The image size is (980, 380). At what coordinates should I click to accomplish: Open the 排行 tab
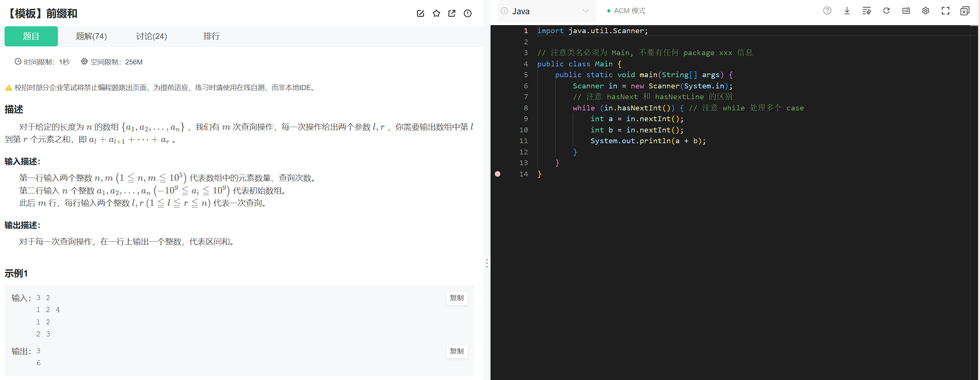tap(212, 36)
